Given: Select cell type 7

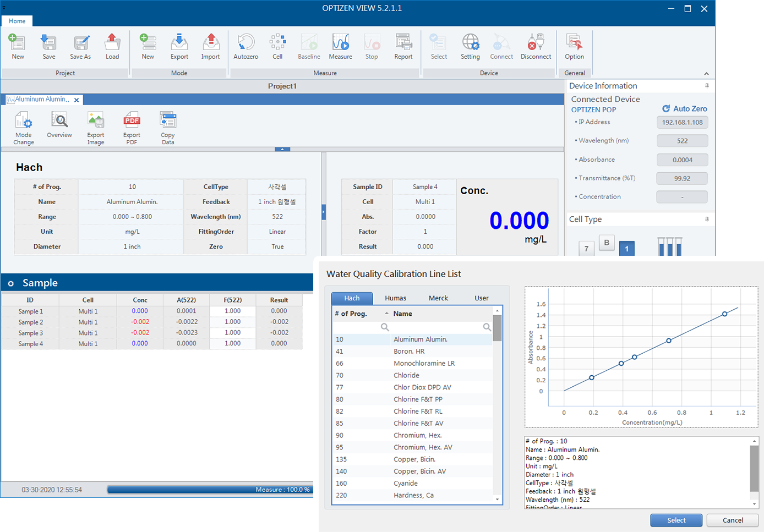Looking at the screenshot, I should point(586,249).
